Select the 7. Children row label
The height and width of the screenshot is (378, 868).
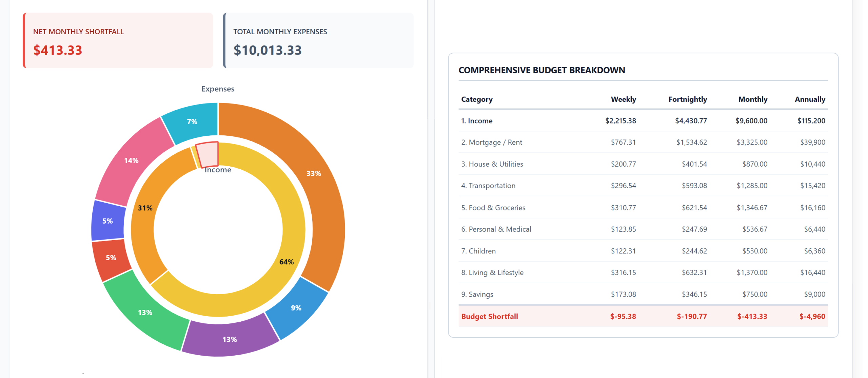(x=478, y=251)
